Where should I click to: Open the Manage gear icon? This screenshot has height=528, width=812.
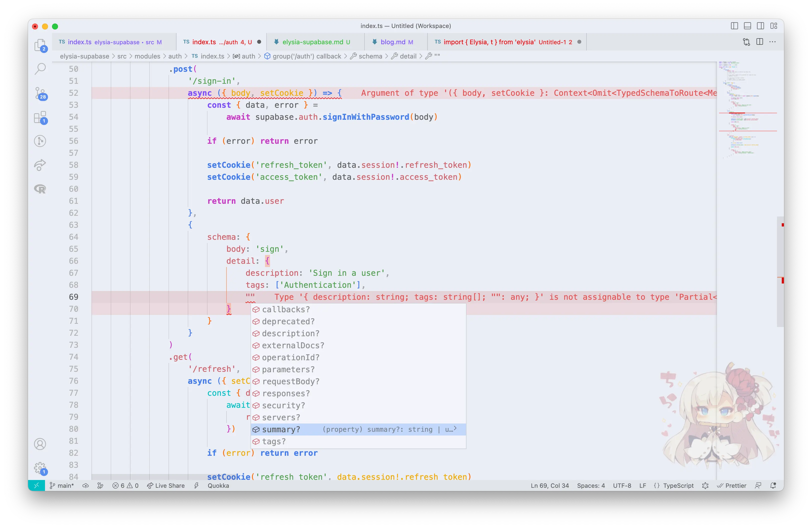(x=40, y=468)
